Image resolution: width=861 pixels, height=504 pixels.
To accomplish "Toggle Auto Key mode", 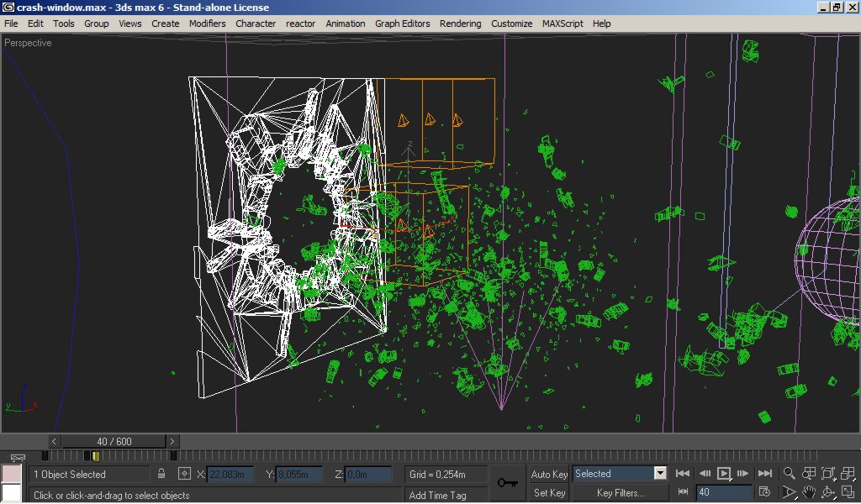I will pos(548,475).
